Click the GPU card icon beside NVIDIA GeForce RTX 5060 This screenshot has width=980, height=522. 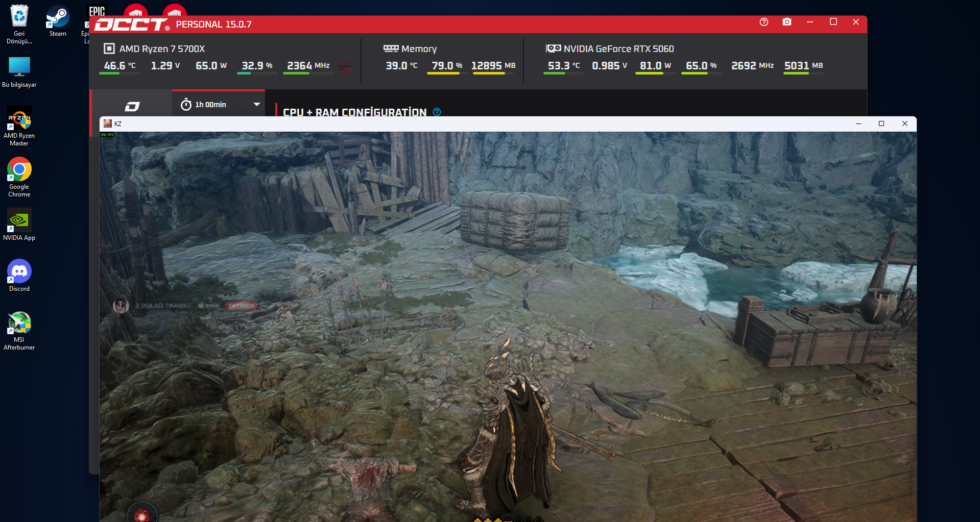(x=553, y=48)
